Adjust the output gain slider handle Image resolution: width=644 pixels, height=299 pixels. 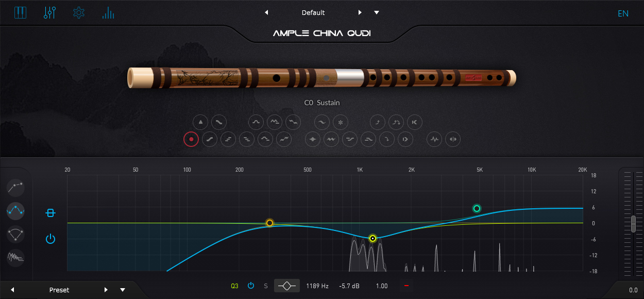click(633, 224)
